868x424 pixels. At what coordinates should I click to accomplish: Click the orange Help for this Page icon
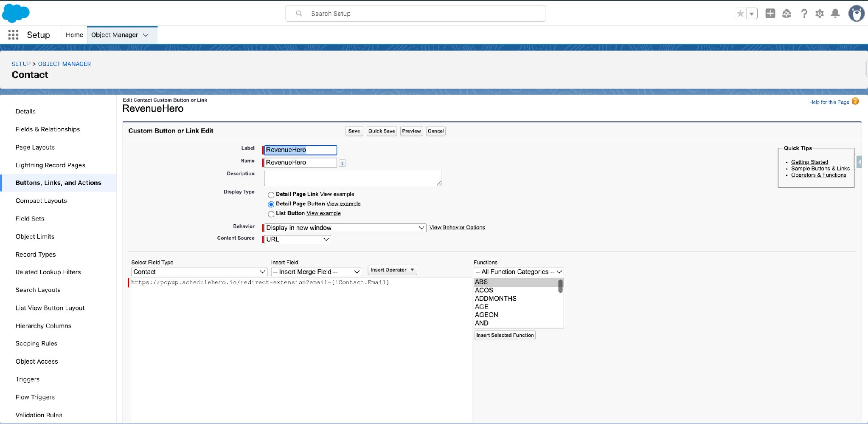(855, 101)
